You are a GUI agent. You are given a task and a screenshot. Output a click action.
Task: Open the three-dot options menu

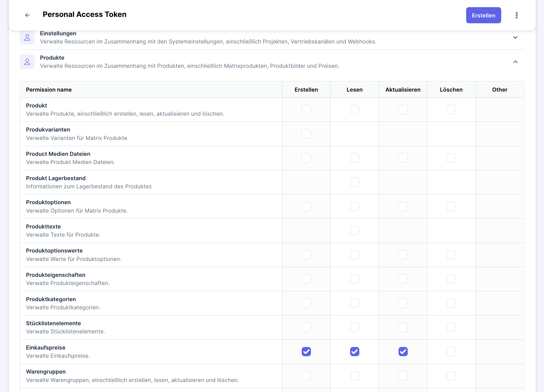pyautogui.click(x=516, y=15)
